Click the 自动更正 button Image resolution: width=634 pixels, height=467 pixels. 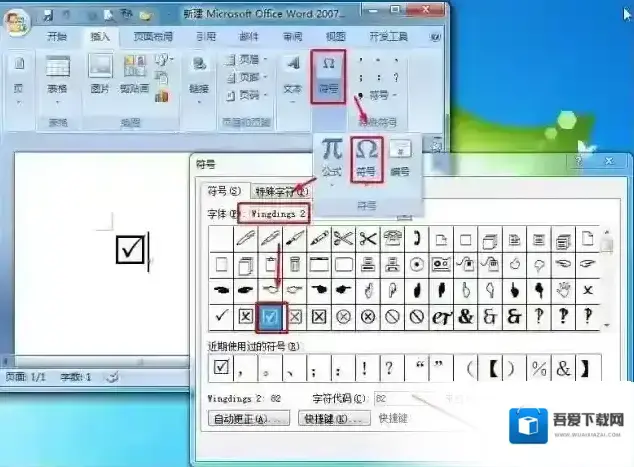(249, 418)
